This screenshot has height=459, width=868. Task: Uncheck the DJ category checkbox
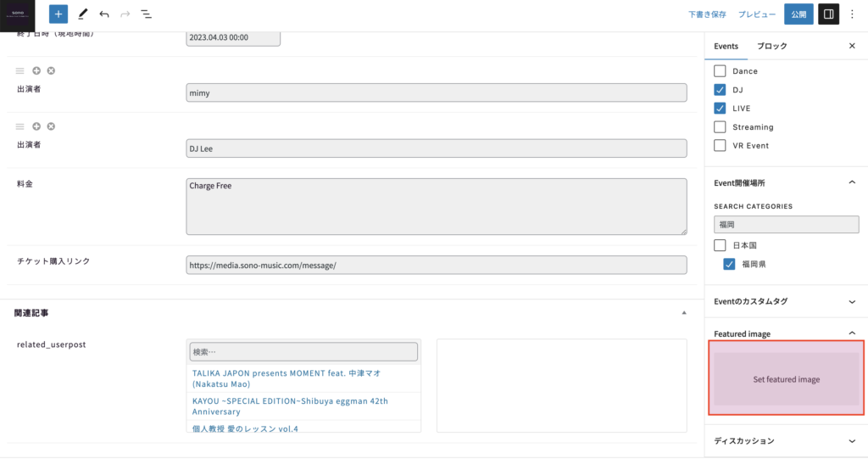pyautogui.click(x=720, y=90)
